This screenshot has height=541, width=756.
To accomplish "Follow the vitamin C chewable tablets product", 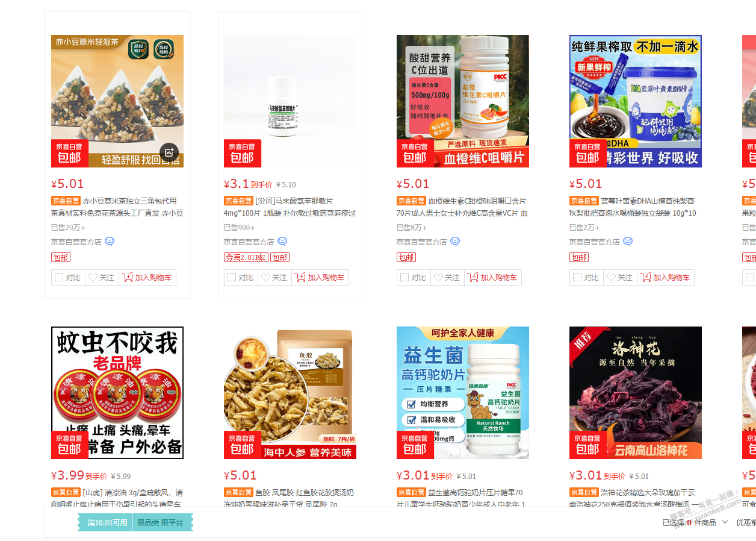I will point(447,277).
